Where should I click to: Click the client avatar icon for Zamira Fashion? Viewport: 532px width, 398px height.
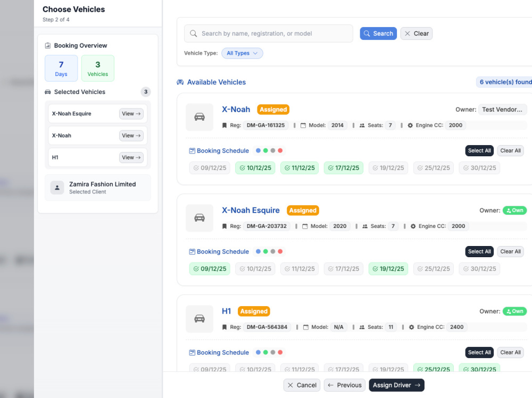tap(57, 188)
